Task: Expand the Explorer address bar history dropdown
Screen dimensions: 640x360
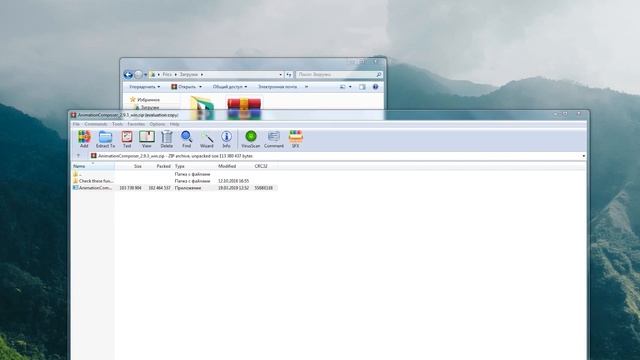Action: pyautogui.click(x=280, y=75)
